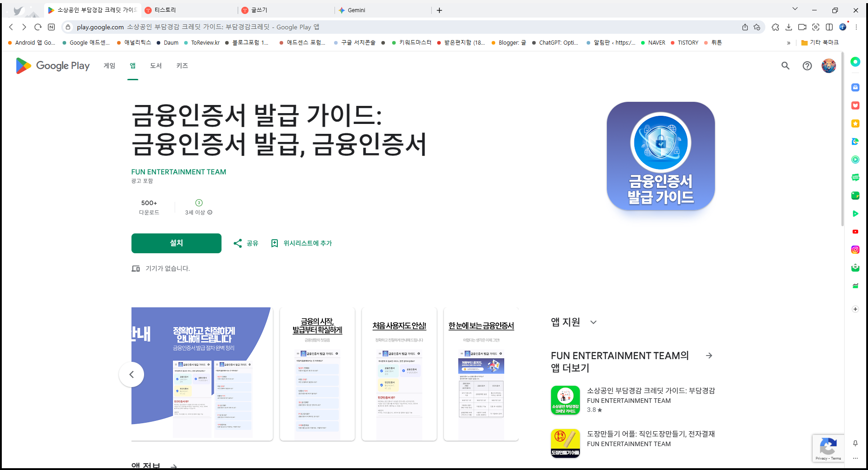
Task: Show hidden bookmarks with the overflow chevron
Action: click(789, 42)
